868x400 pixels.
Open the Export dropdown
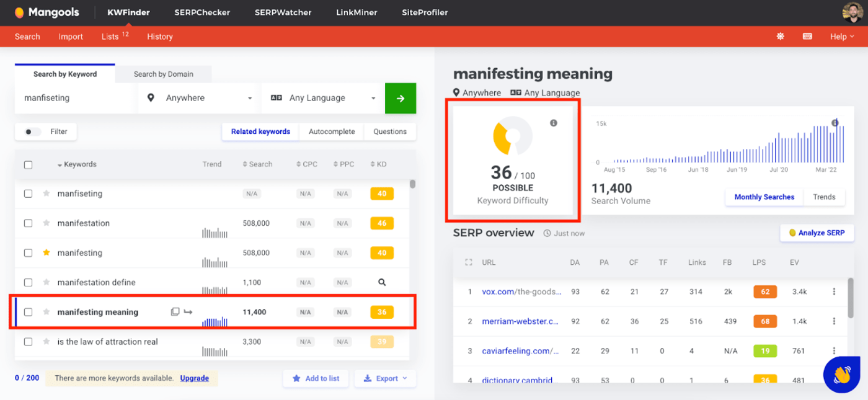click(x=385, y=378)
